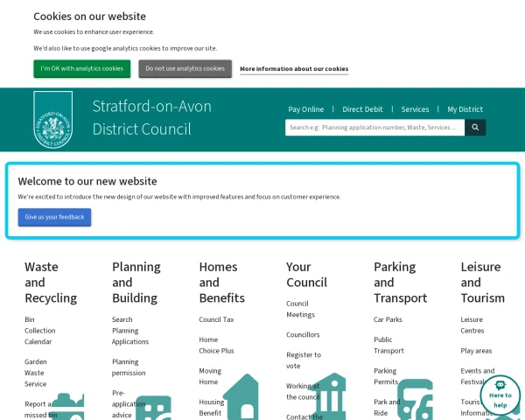Open More information about our cookies
The width and height of the screenshot is (525, 420).
294,69
